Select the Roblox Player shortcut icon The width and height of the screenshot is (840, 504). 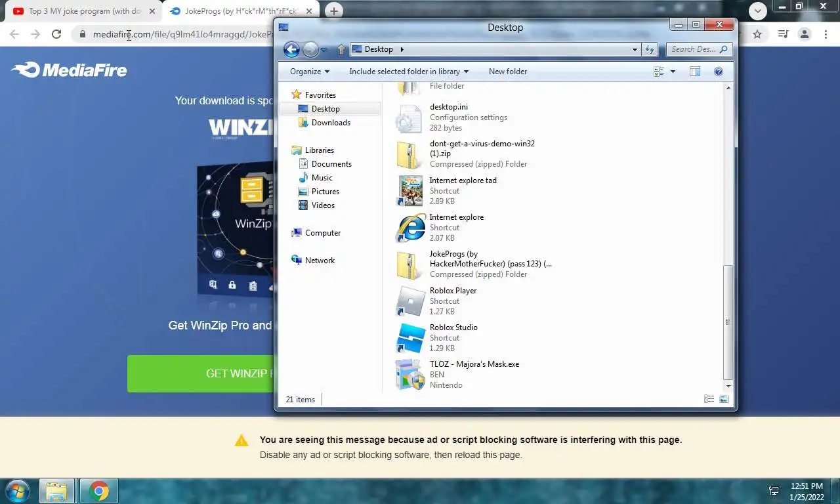click(x=411, y=301)
